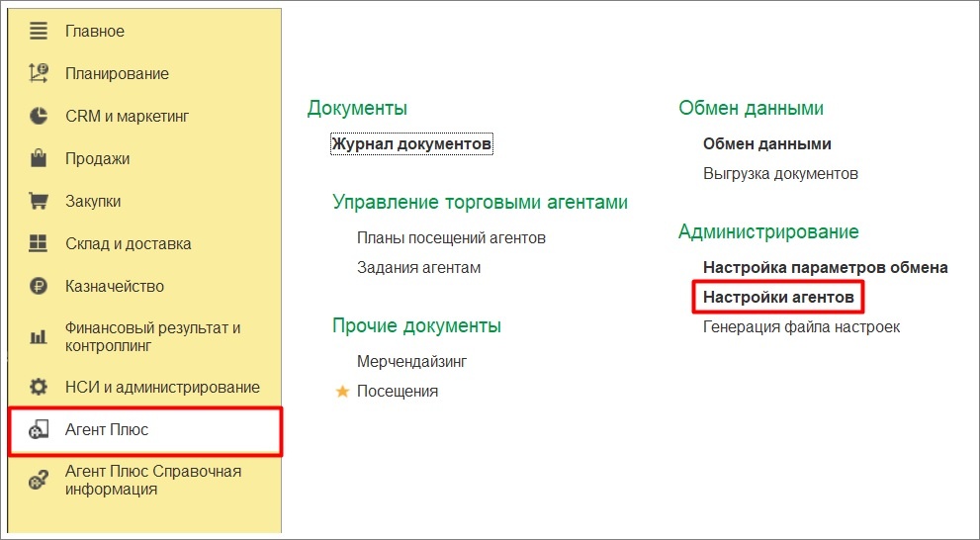
Task: Open the Планирование section
Action: [x=117, y=74]
